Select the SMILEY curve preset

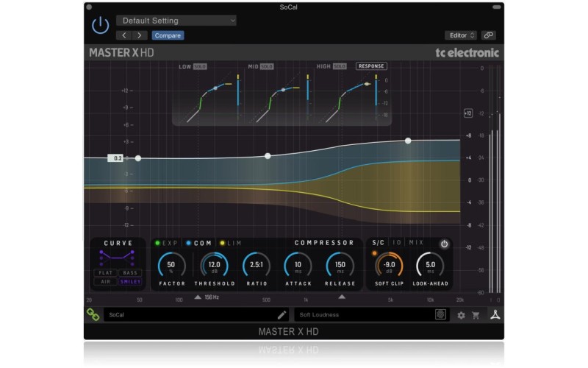[x=130, y=282]
